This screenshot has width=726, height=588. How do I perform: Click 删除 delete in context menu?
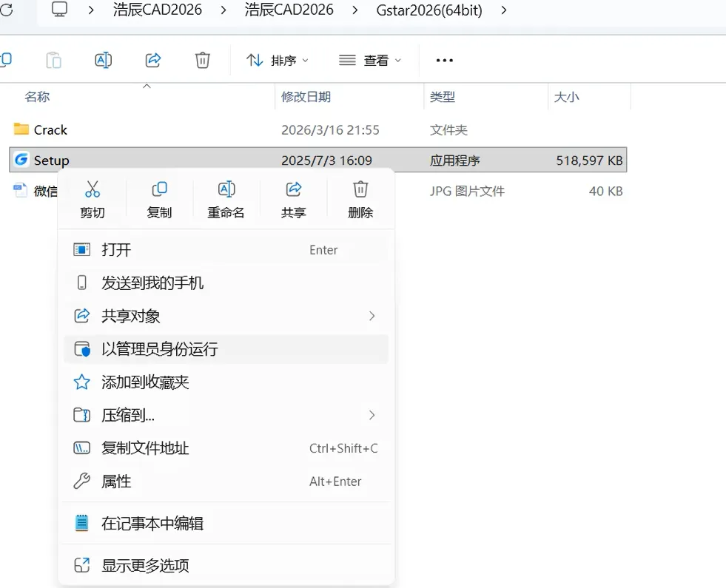click(x=360, y=200)
